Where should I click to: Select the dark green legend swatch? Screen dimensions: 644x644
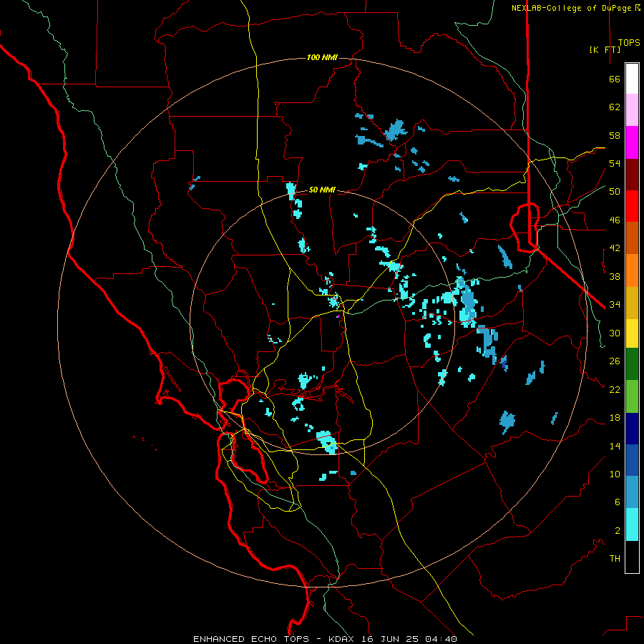click(x=632, y=364)
